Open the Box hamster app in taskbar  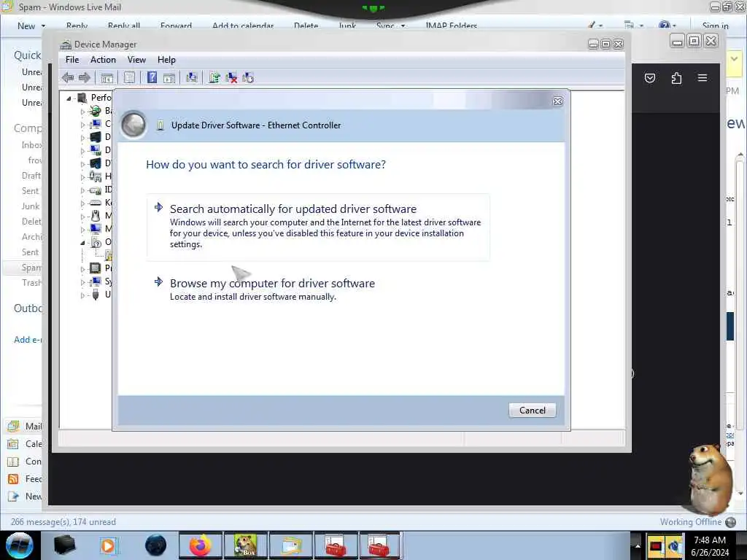coord(245,545)
